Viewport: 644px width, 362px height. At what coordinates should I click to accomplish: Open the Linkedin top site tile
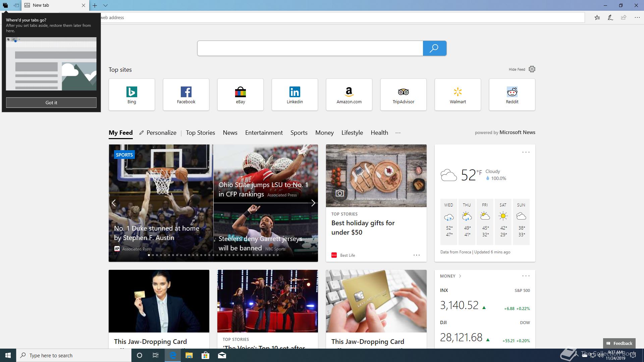click(x=295, y=95)
